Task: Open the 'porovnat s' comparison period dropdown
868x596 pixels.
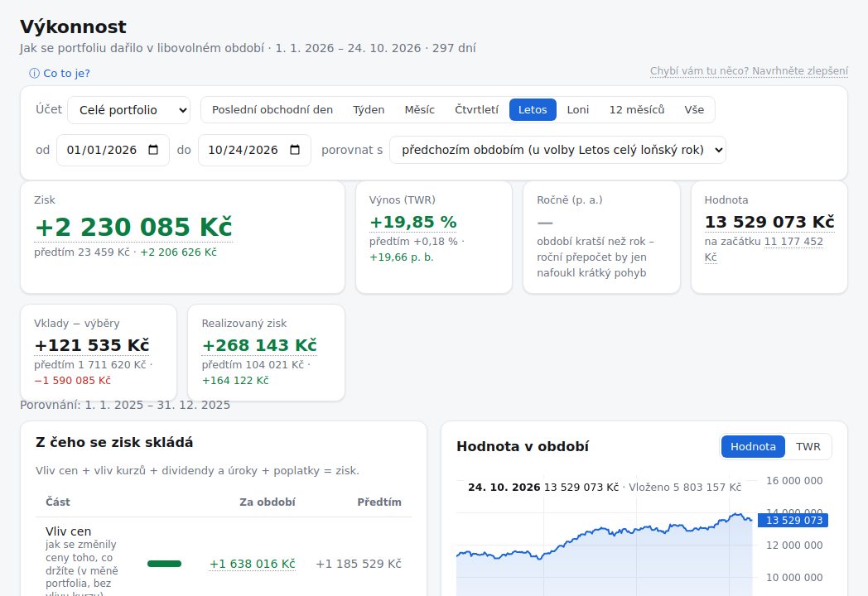Action: coord(558,150)
